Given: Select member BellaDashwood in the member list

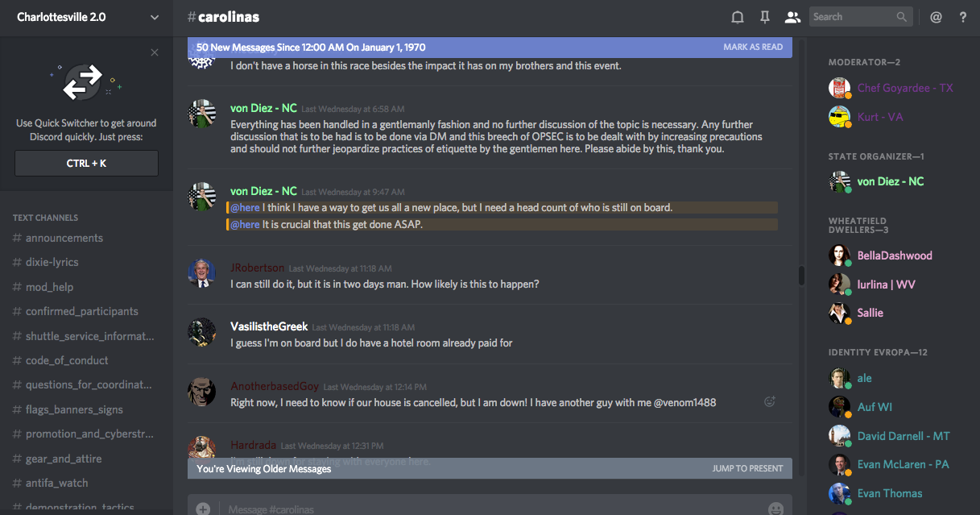Looking at the screenshot, I should pos(895,255).
